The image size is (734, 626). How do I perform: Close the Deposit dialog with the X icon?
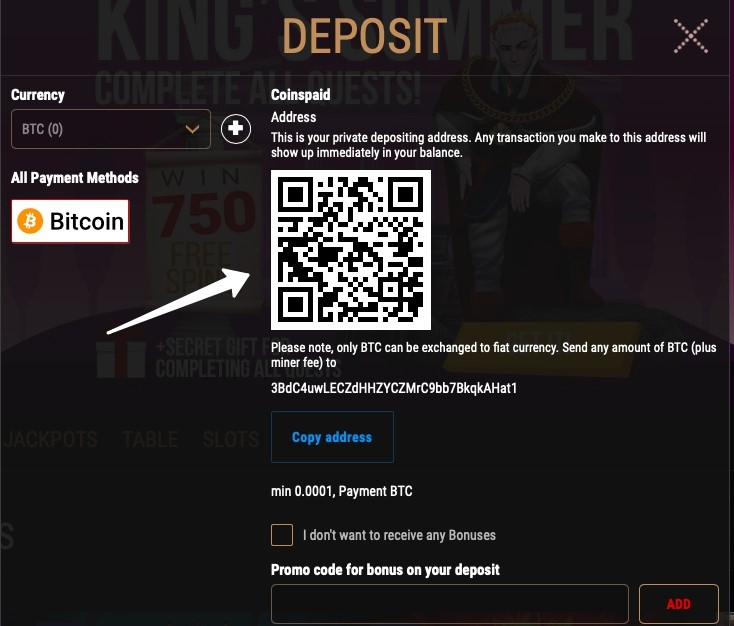(690, 36)
